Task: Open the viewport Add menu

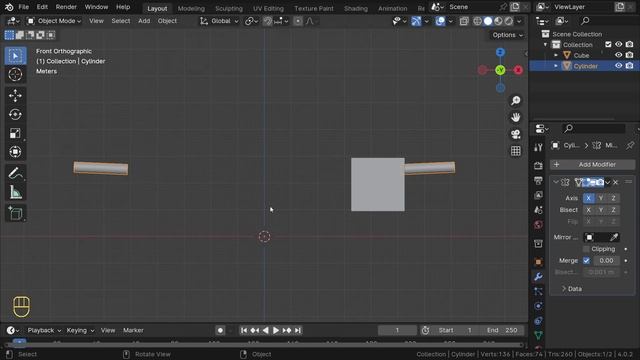Action: coord(144,21)
